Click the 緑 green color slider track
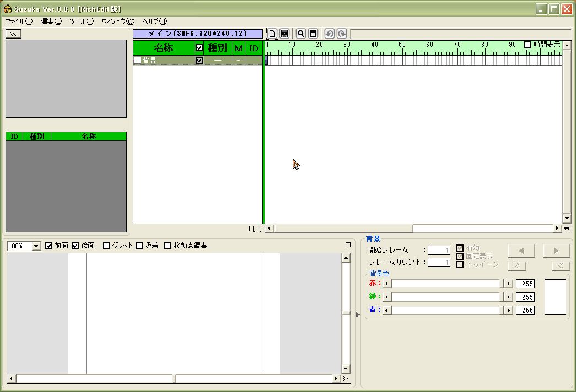Image resolution: width=576 pixels, height=392 pixels. 447,297
